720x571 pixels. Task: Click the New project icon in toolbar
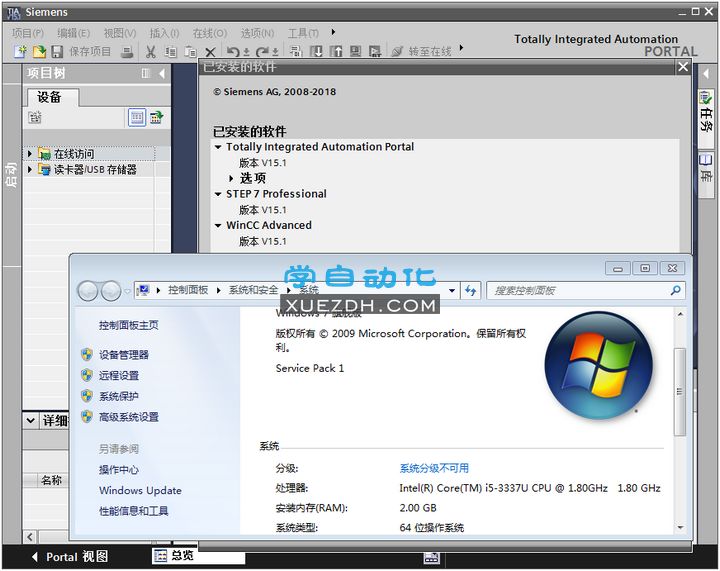click(x=20, y=51)
